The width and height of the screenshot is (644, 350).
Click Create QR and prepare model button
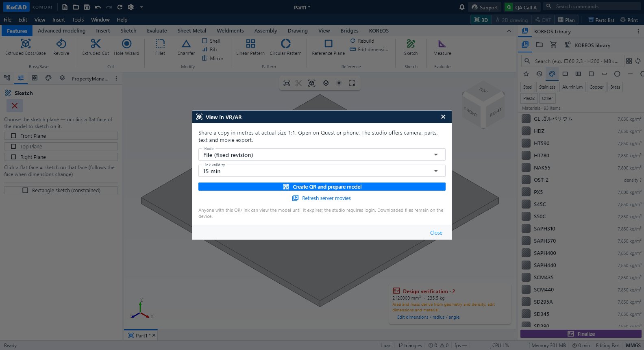322,187
